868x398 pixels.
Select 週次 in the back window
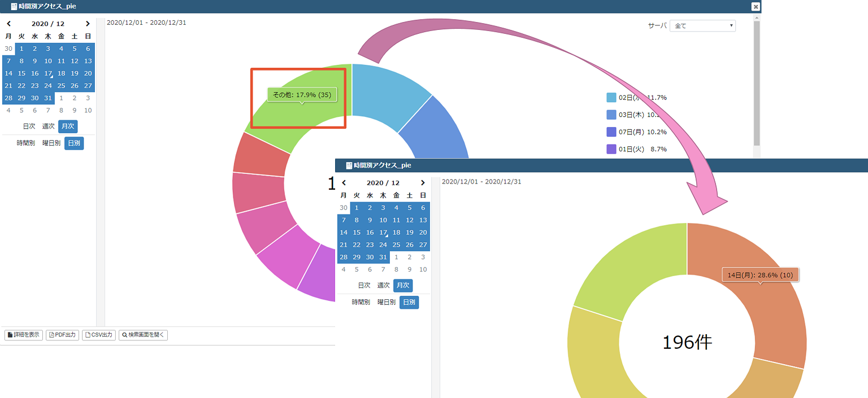[x=49, y=126]
